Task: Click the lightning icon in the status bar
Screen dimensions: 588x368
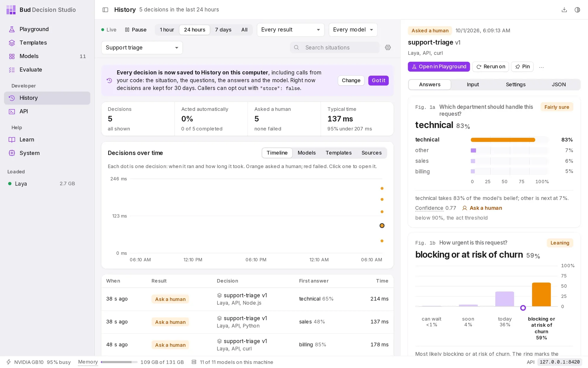Action: (9, 362)
